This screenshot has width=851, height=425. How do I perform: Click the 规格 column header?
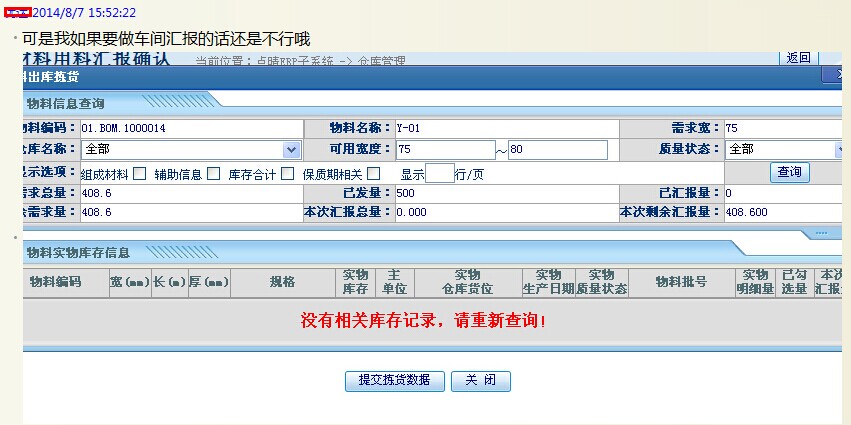[283, 282]
